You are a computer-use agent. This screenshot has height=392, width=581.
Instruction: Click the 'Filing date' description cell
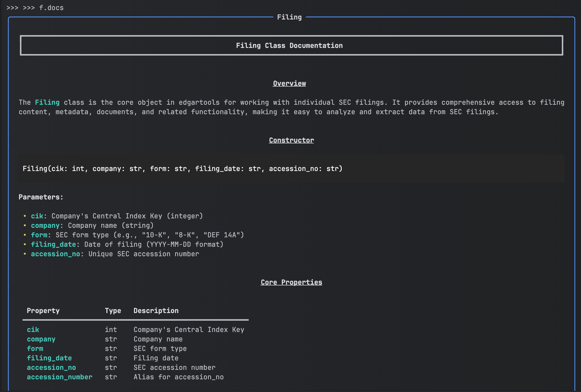[x=156, y=358]
